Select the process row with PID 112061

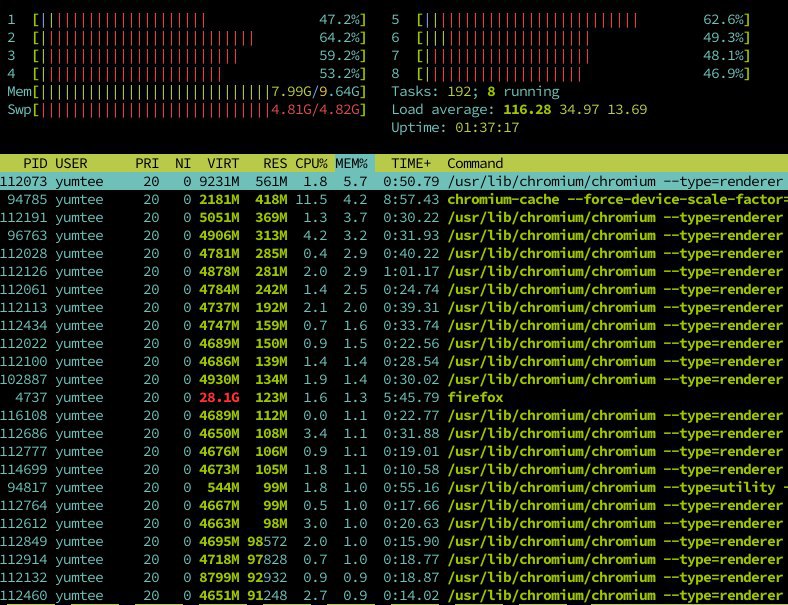[x=394, y=289]
